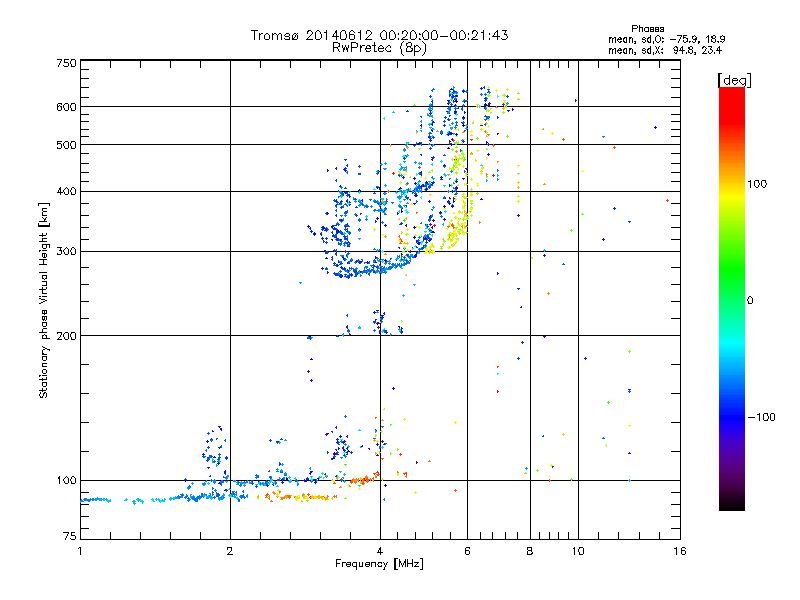This screenshot has width=800, height=600.
Task: Click the x-axis tick label "6"
Action: 467,551
